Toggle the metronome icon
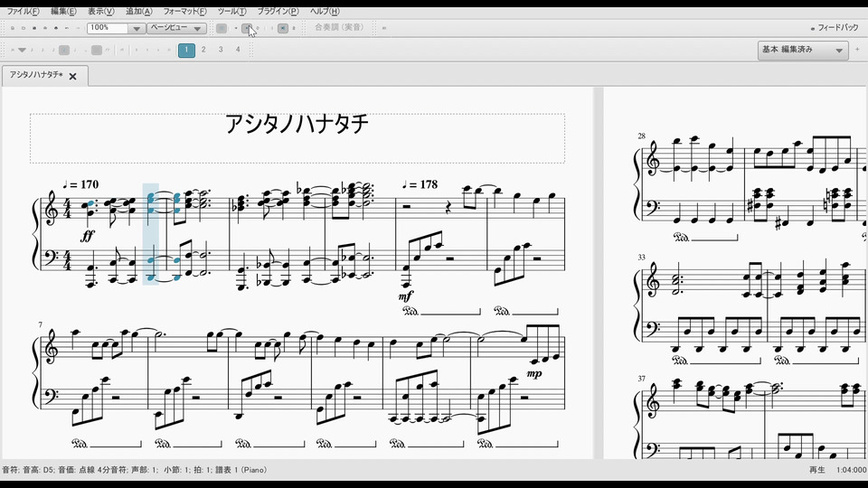 [x=293, y=28]
